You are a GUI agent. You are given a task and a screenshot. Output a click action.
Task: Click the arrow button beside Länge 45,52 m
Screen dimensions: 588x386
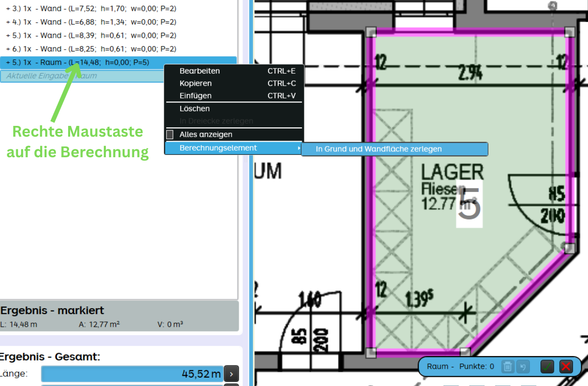coord(231,374)
